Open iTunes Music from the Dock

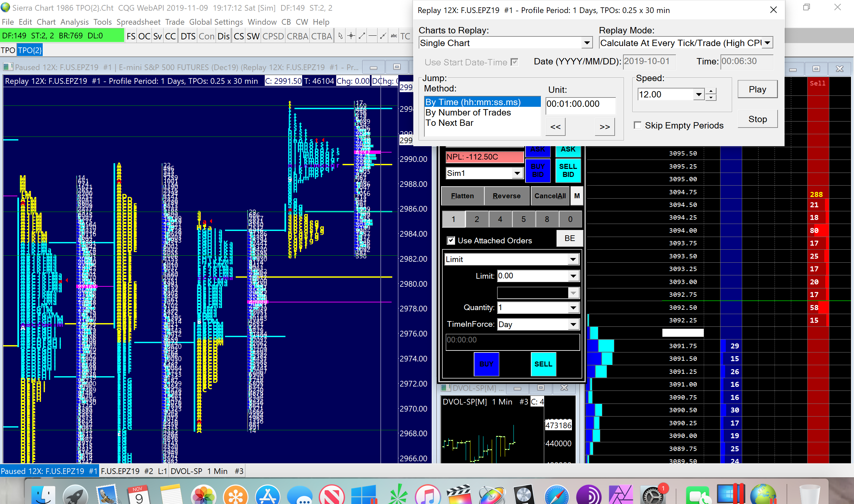[x=428, y=495]
